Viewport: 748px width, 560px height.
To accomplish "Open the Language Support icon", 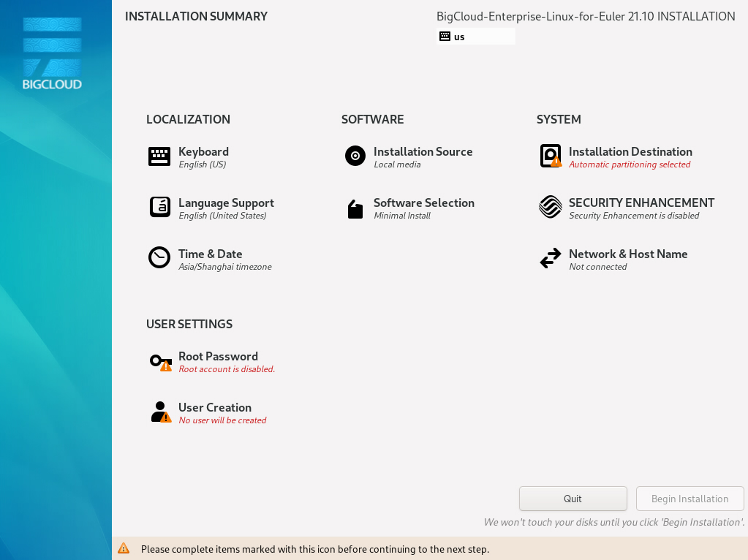I will tap(160, 207).
